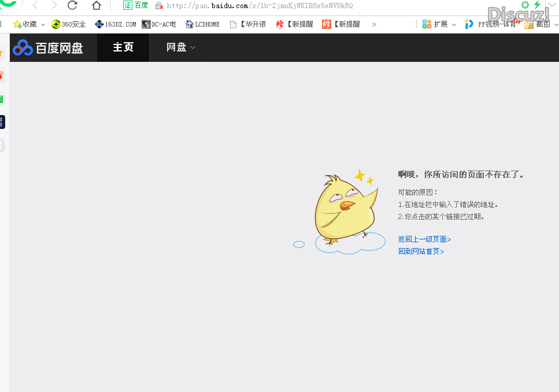Click the 华升液 bookmark
The image size is (559, 392).
251,24
